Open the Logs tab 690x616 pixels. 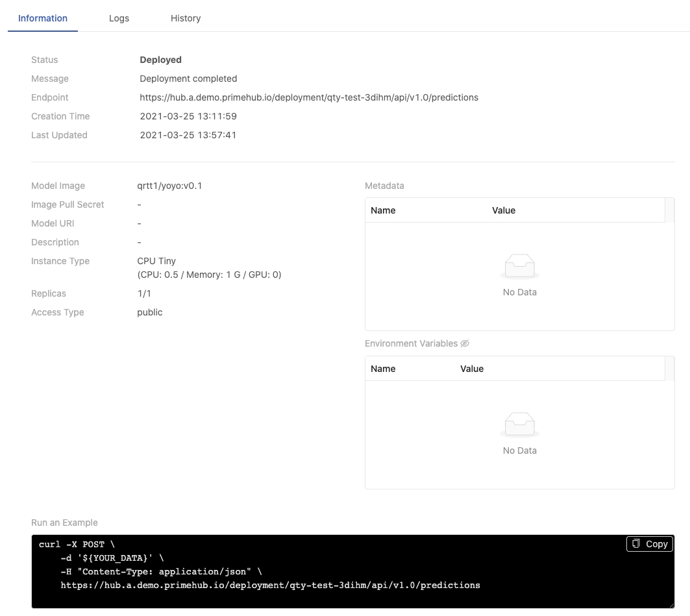point(119,18)
